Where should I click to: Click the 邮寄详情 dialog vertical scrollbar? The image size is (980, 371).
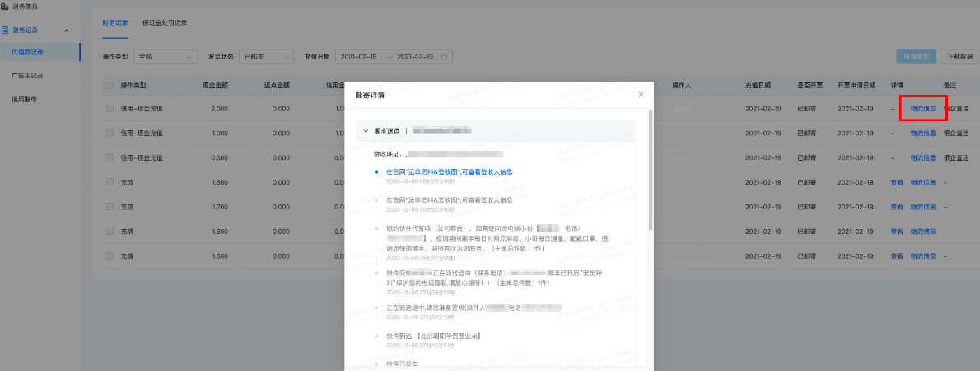click(651, 169)
